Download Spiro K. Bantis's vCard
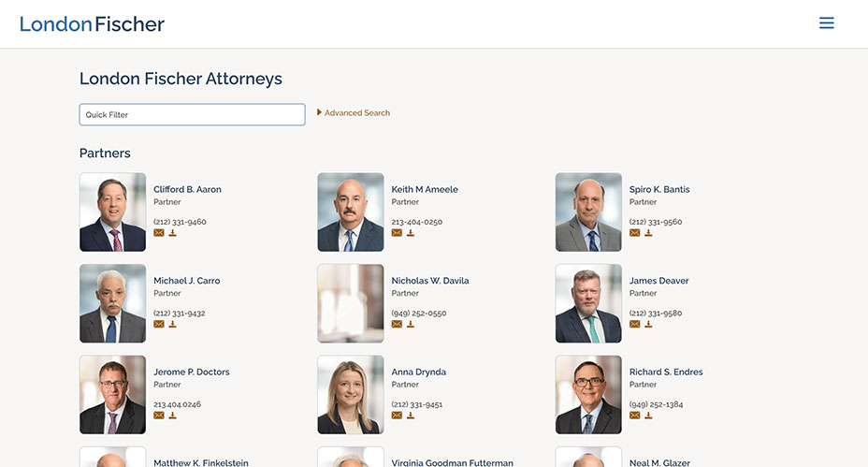Image resolution: width=868 pixels, height=467 pixels. [649, 233]
